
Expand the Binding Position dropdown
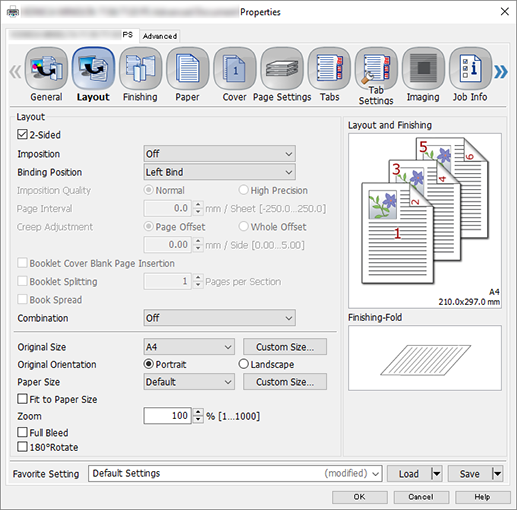point(219,172)
